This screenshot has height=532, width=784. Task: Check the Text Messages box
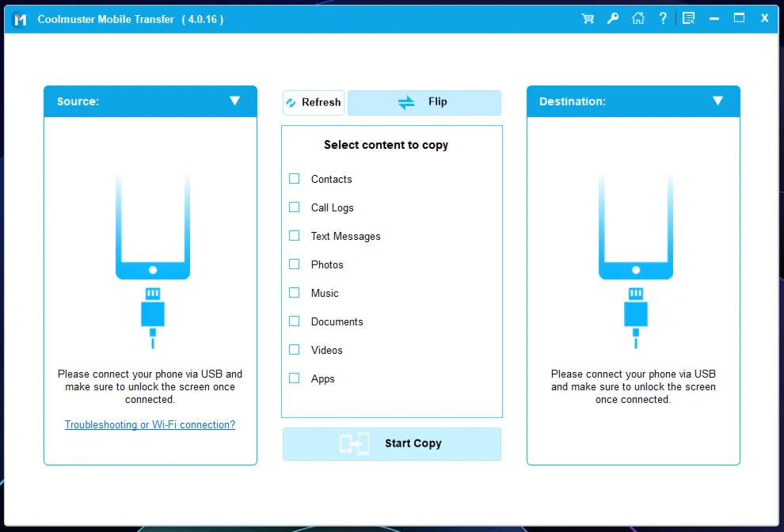click(x=295, y=235)
